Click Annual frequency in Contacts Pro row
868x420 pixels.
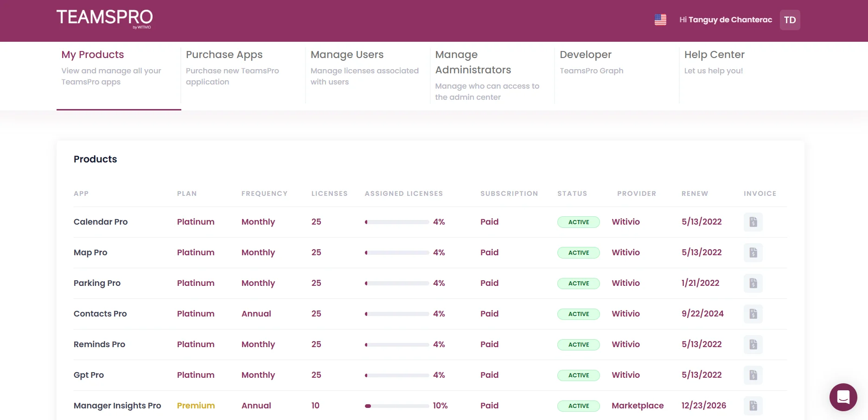click(256, 314)
